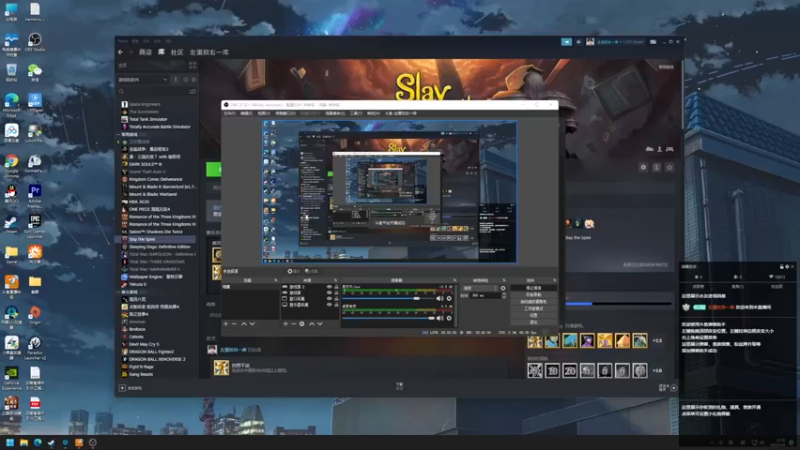Open Google Chrome desktop shortcut

click(11, 166)
